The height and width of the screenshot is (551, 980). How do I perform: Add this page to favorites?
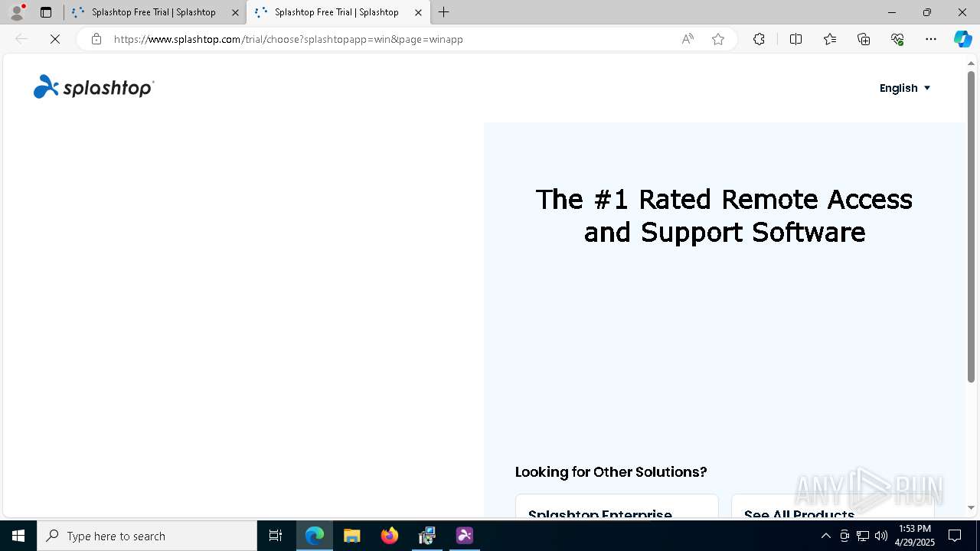click(x=718, y=39)
